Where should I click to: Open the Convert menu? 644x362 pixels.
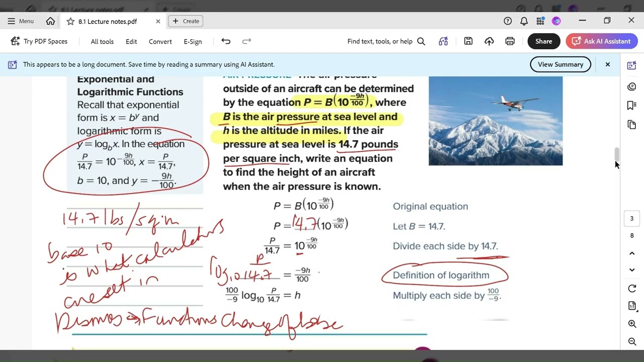click(160, 42)
